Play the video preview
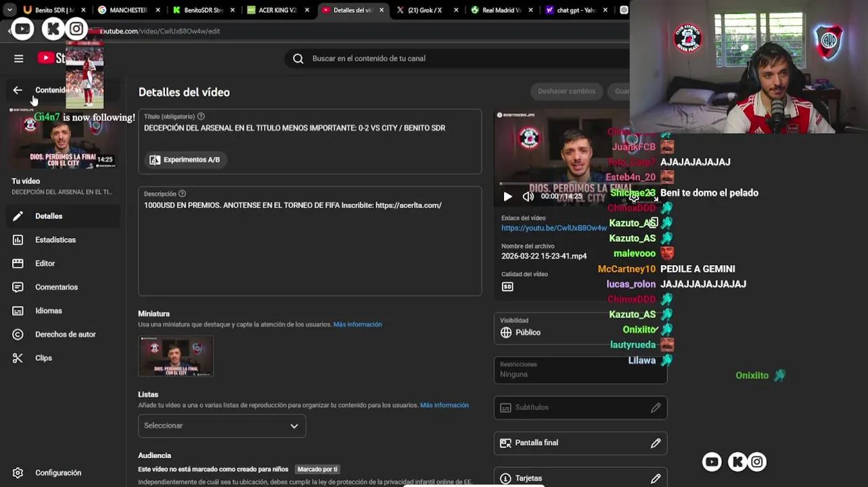The image size is (868, 487). [x=507, y=197]
